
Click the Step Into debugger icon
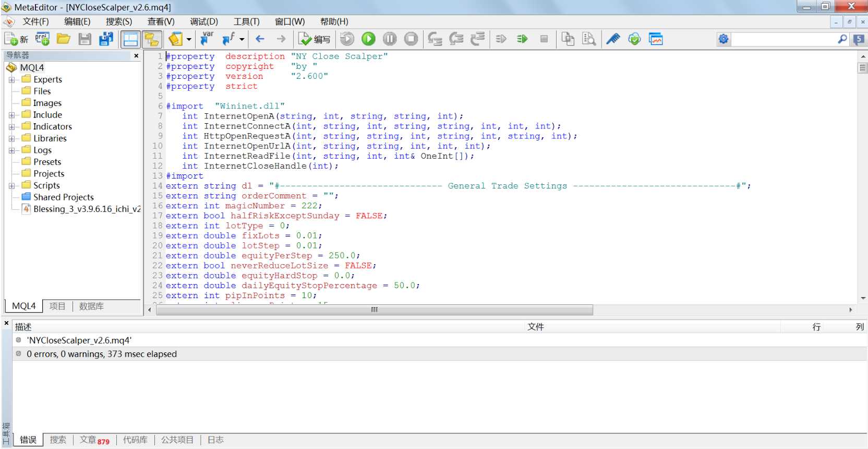(435, 39)
